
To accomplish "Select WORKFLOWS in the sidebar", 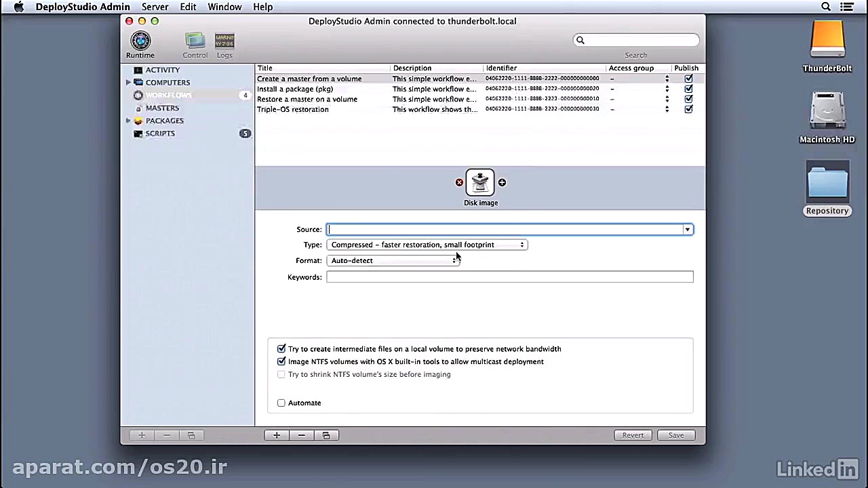I will [x=168, y=96].
